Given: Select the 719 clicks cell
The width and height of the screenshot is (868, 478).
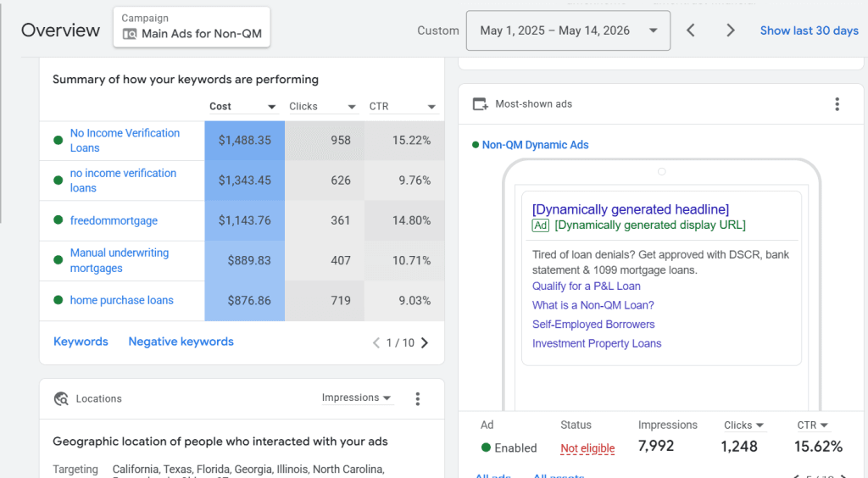Looking at the screenshot, I should (x=325, y=300).
